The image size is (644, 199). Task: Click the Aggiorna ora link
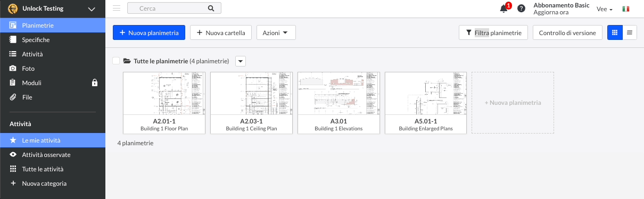(x=551, y=12)
